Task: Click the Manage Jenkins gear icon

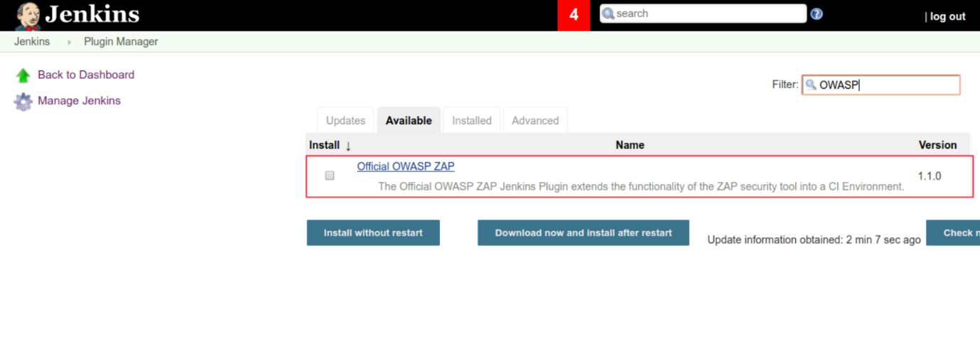Action: pos(23,102)
